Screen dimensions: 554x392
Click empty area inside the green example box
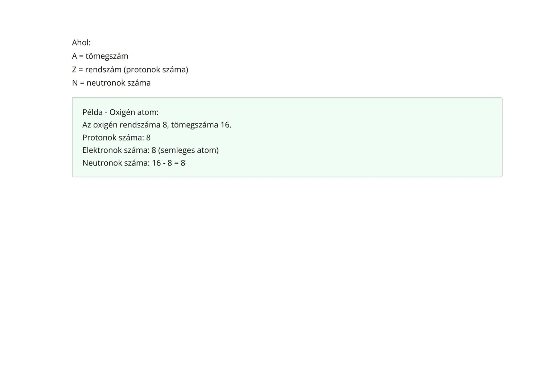[363, 145]
